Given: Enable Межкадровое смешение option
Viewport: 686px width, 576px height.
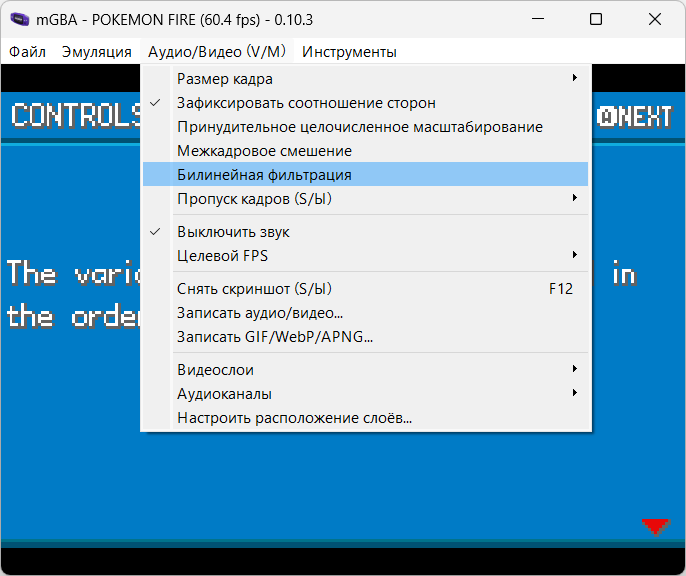Looking at the screenshot, I should [365, 151].
